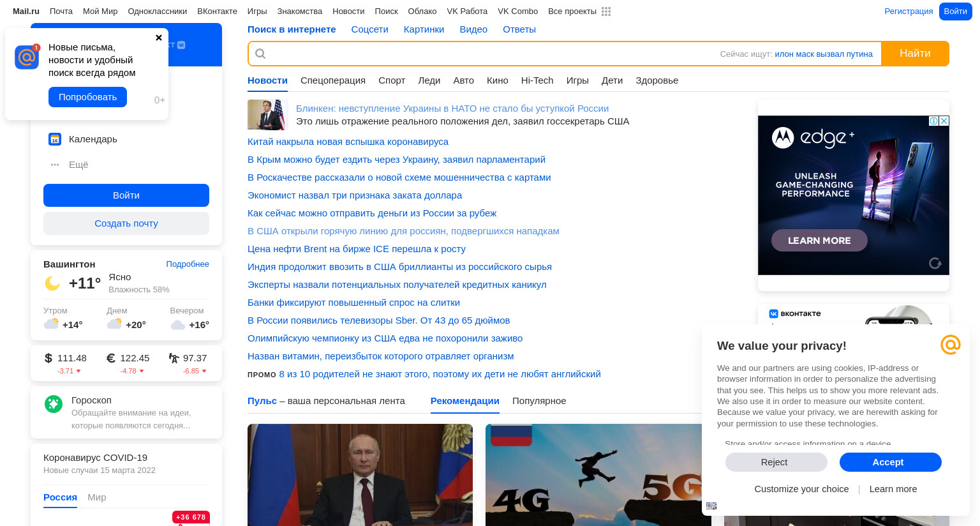Close the new mail notification popup

159,38
